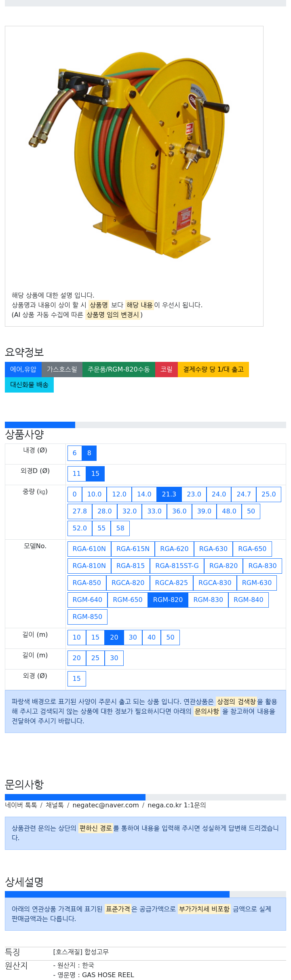This screenshot has width=291, height=980.
Task: Select the 대신화물 배송 cyan tag
Action: pyautogui.click(x=29, y=384)
